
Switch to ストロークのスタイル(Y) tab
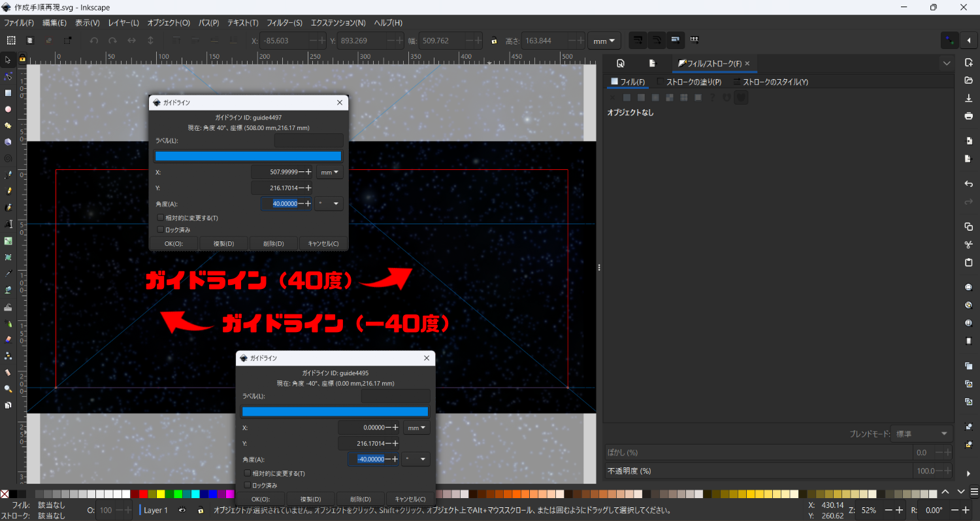(x=771, y=82)
